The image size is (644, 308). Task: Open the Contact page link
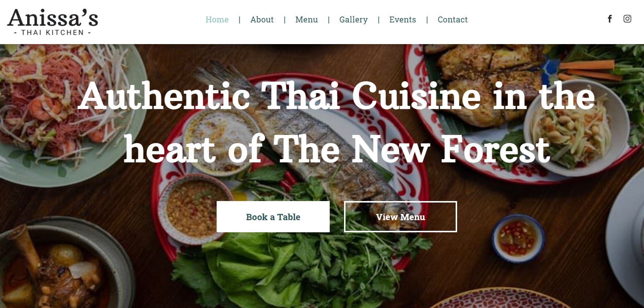pyautogui.click(x=453, y=19)
